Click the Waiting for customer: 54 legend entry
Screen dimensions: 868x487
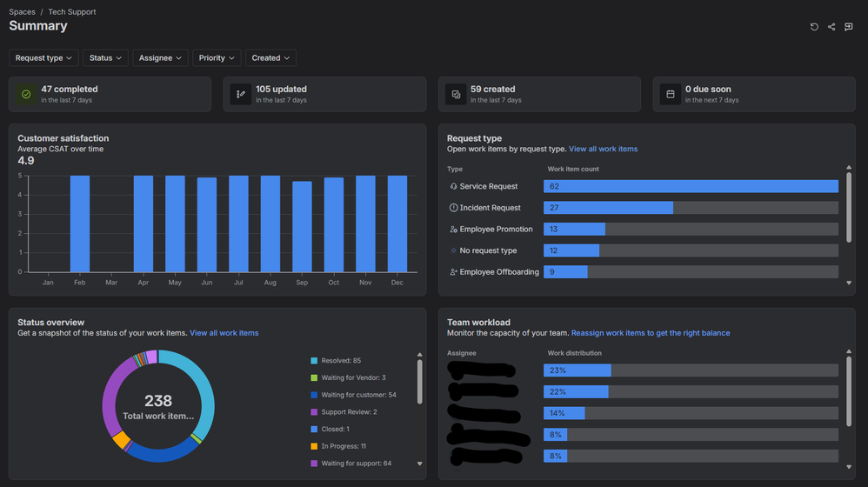(x=354, y=395)
